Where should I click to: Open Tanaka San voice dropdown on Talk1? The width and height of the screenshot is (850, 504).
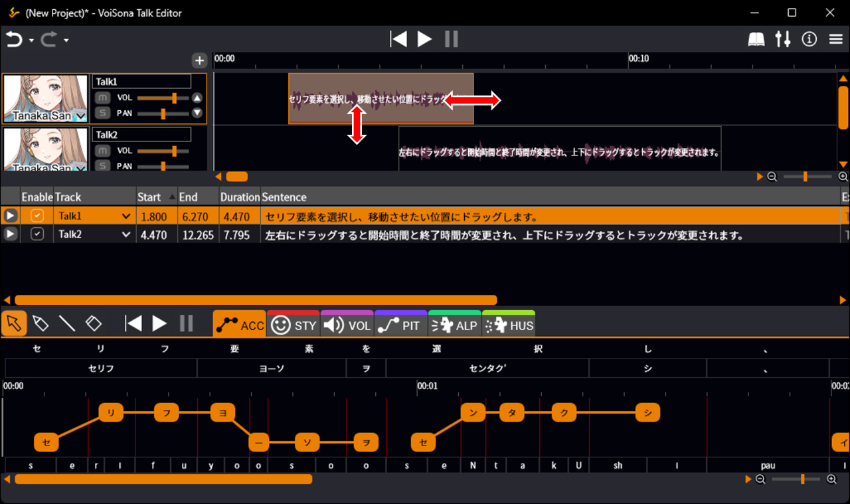[x=81, y=116]
